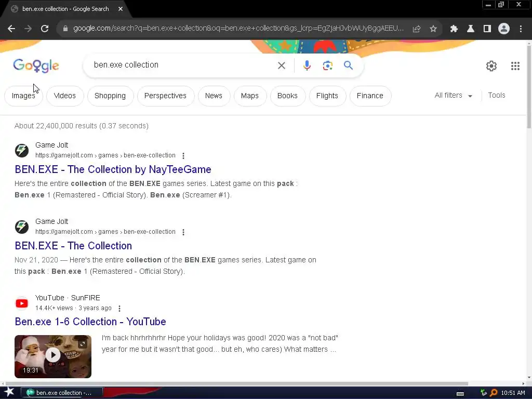Open Chrome's three-dot menu
The width and height of the screenshot is (532, 399).
[521, 29]
